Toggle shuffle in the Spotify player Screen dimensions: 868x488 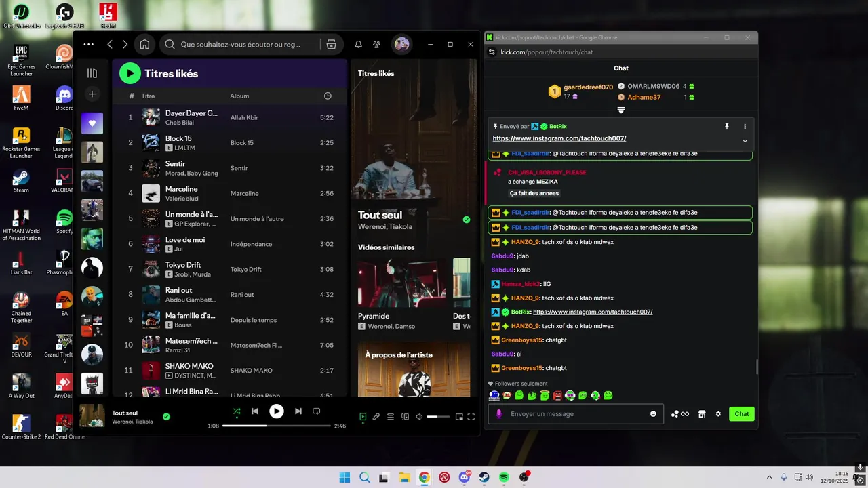pyautogui.click(x=237, y=411)
